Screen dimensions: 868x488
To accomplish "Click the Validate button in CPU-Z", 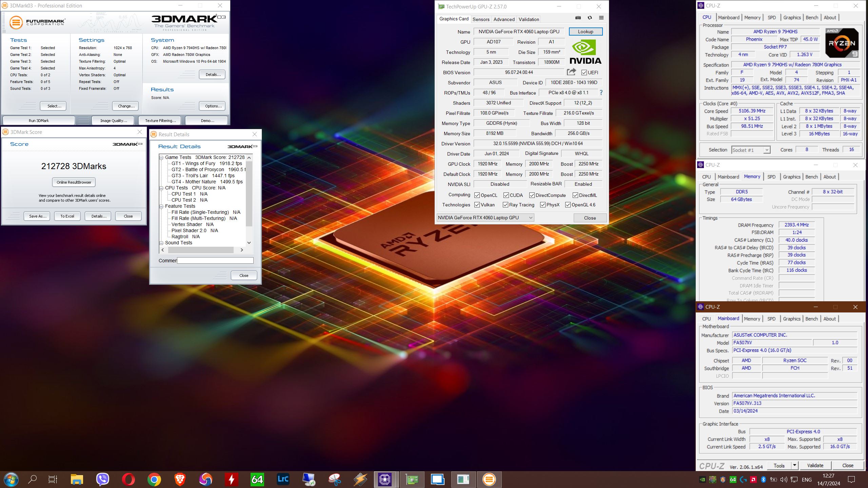I will 815,465.
